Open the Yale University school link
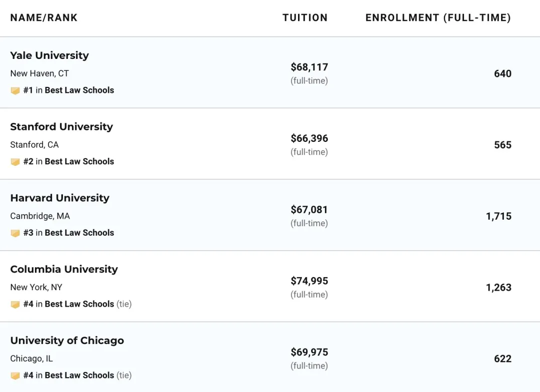The image size is (540, 392). tap(49, 55)
